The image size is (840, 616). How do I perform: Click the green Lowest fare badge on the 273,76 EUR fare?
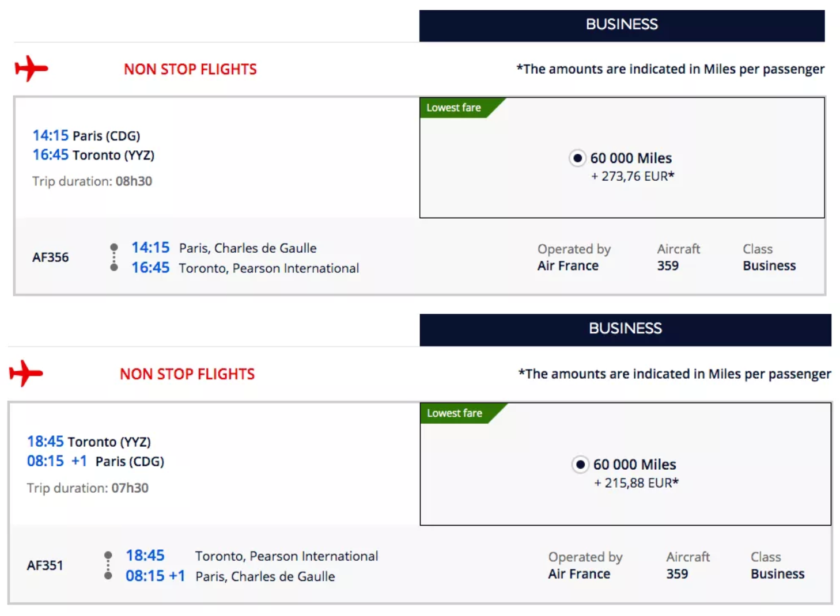pyautogui.click(x=455, y=108)
